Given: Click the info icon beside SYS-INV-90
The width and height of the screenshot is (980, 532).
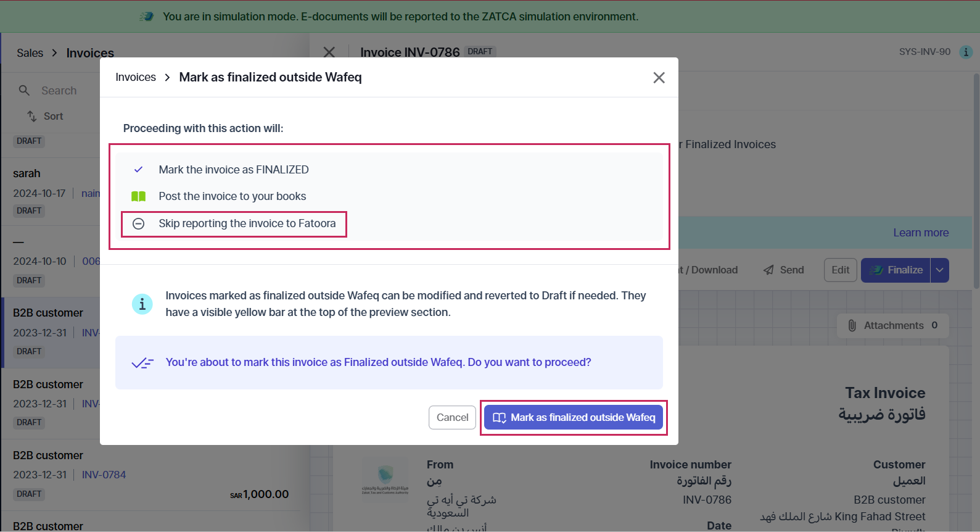Looking at the screenshot, I should (x=966, y=52).
